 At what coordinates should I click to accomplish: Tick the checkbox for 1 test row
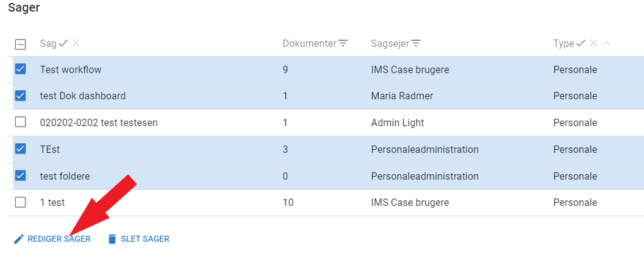20,202
